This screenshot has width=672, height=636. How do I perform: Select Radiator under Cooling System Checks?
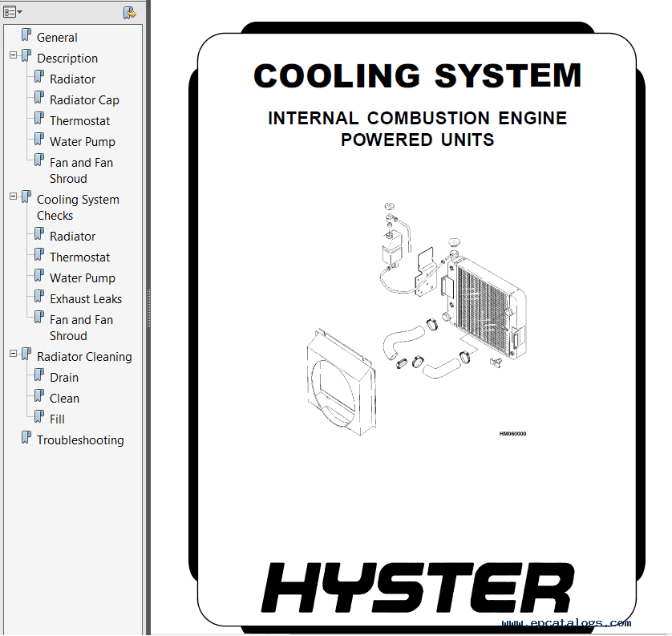click(x=72, y=237)
